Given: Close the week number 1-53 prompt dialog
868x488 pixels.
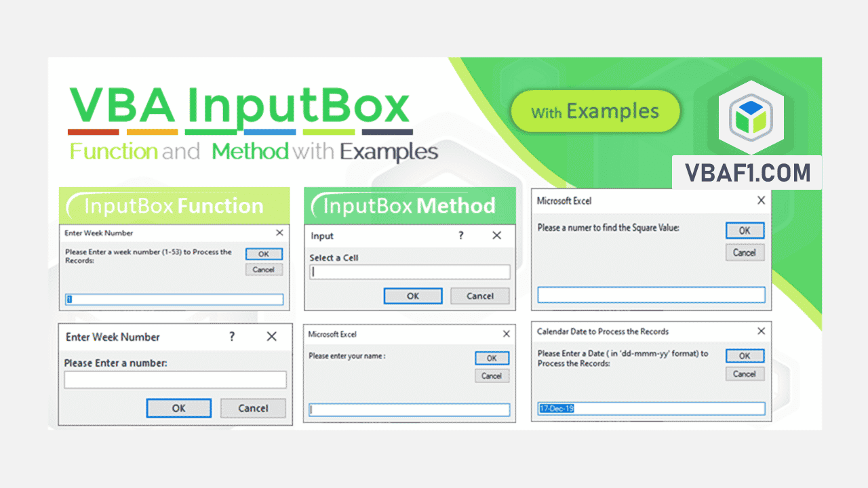Looking at the screenshot, I should 279,232.
